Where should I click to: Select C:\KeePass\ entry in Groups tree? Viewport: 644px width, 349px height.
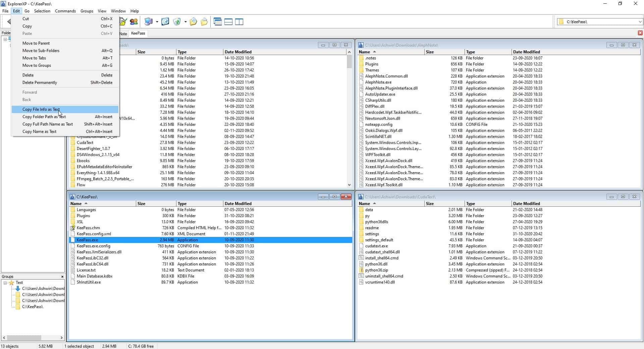(x=33, y=307)
